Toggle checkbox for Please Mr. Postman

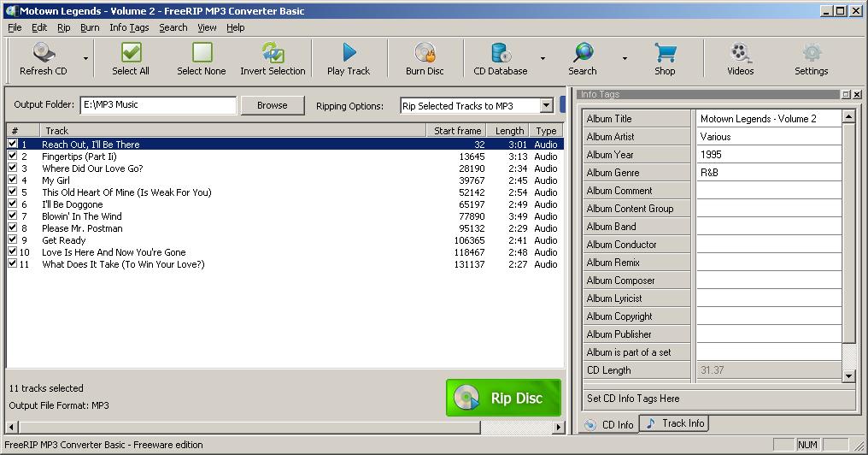point(13,227)
